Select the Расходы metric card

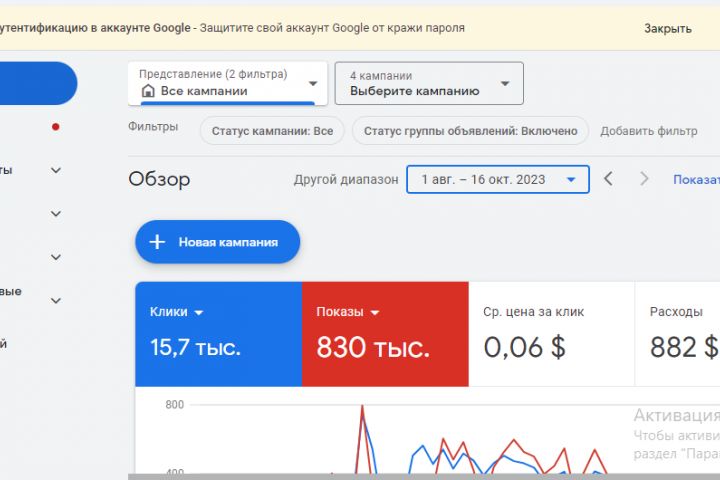[x=677, y=334]
